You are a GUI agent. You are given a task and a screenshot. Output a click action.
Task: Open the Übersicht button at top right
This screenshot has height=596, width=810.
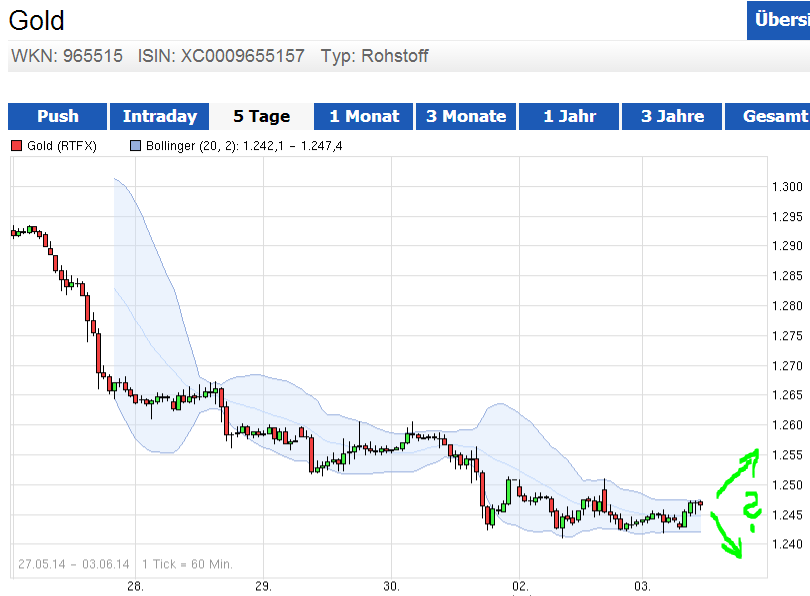(778, 20)
